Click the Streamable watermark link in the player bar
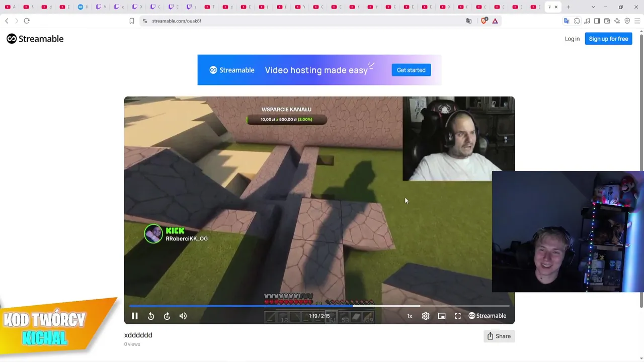 point(488,316)
